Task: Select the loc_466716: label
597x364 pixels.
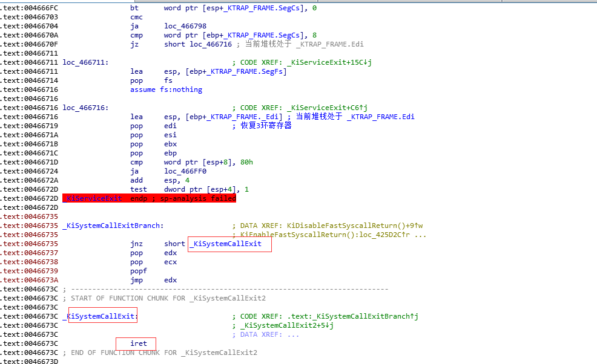Action: point(85,108)
